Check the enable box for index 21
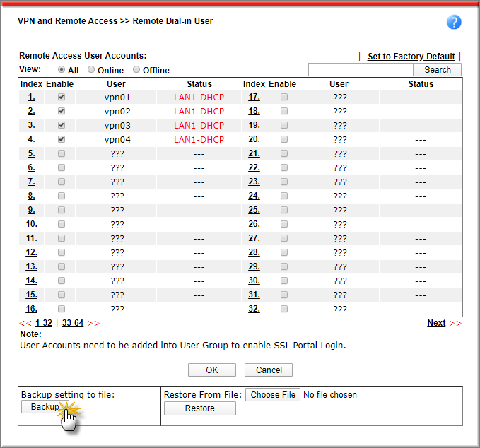 pyautogui.click(x=284, y=153)
